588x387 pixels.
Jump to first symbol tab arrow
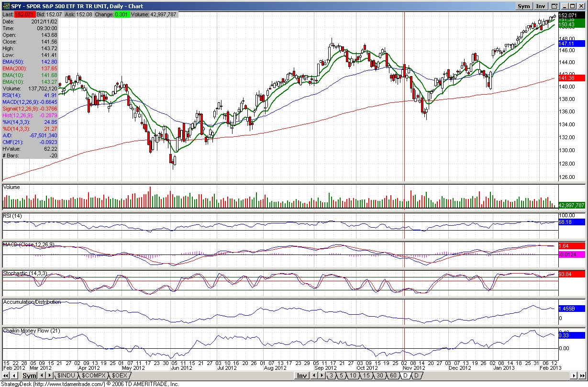[6, 376]
